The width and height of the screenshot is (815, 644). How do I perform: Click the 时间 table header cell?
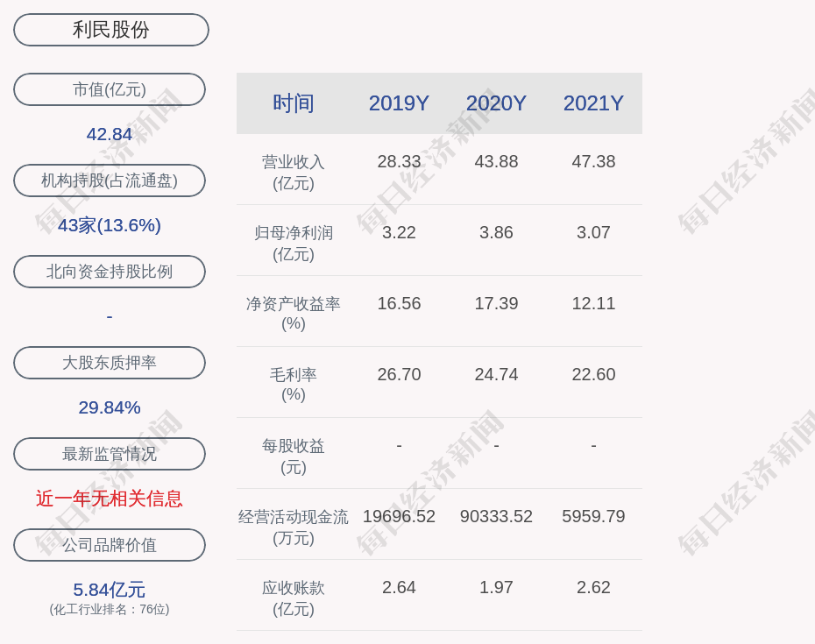[294, 103]
